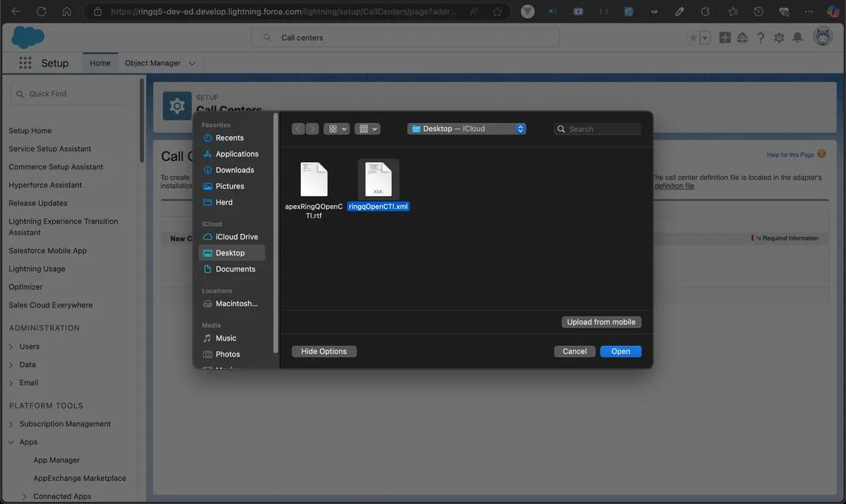Open Salesforce help question mark

click(x=761, y=38)
